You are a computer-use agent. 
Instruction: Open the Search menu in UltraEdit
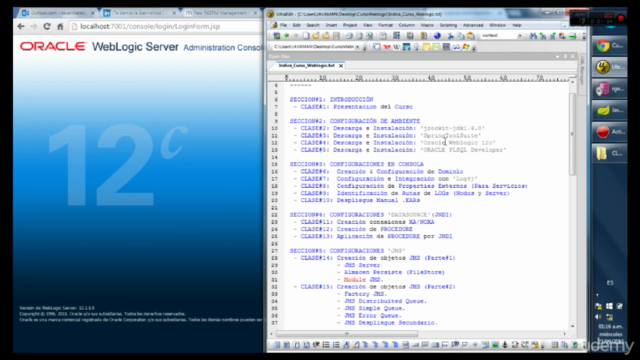[313, 25]
